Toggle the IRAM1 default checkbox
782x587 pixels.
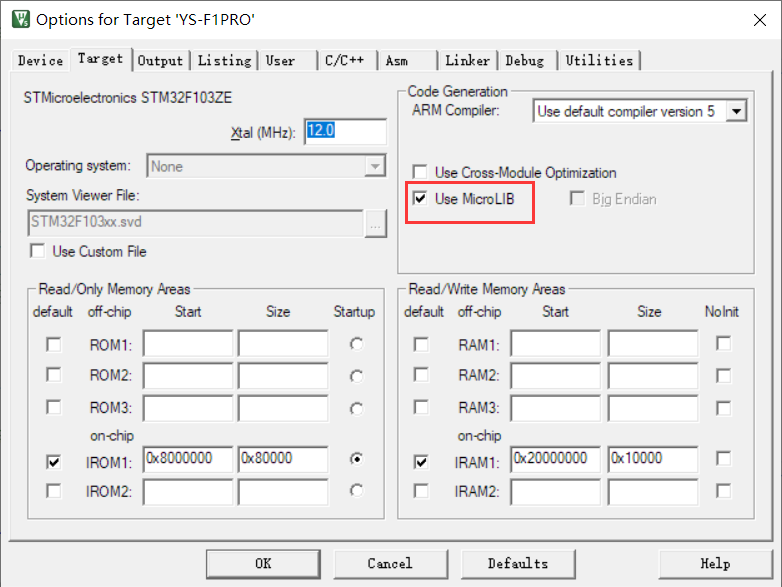[x=421, y=462]
